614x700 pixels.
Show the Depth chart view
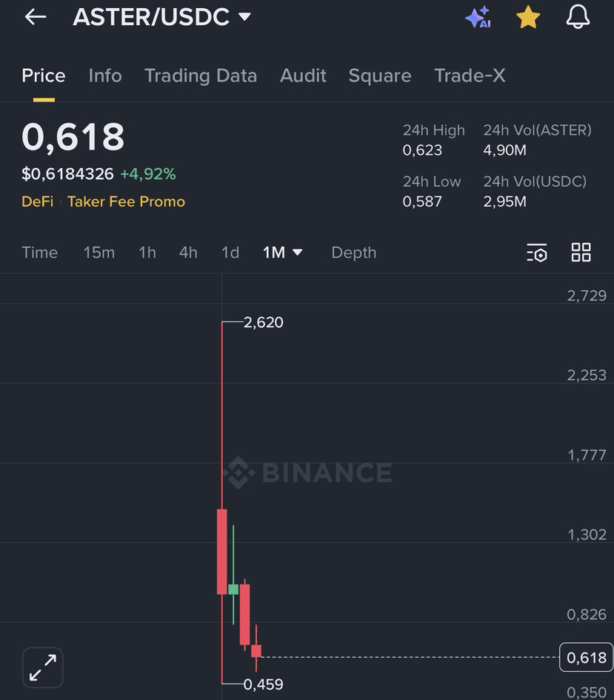(x=354, y=253)
